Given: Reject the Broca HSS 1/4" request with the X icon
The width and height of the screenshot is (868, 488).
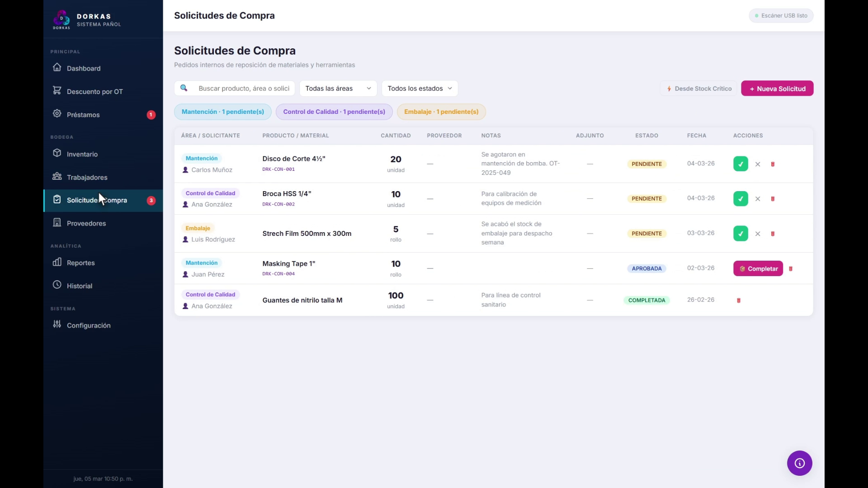Looking at the screenshot, I should tap(758, 199).
